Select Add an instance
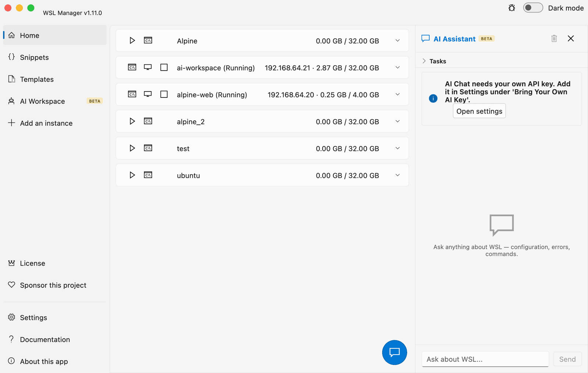588x373 pixels. tap(55, 123)
